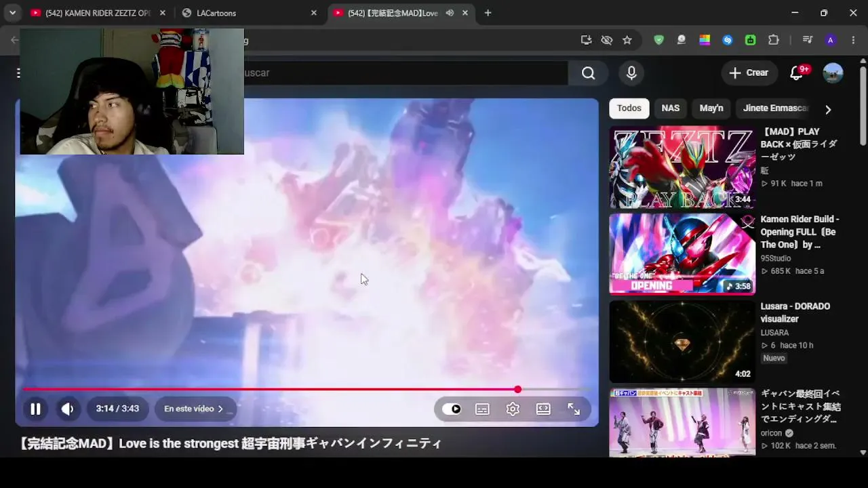Visit the 95Studio channel
Viewport: 868px width, 488px height.
click(776, 258)
